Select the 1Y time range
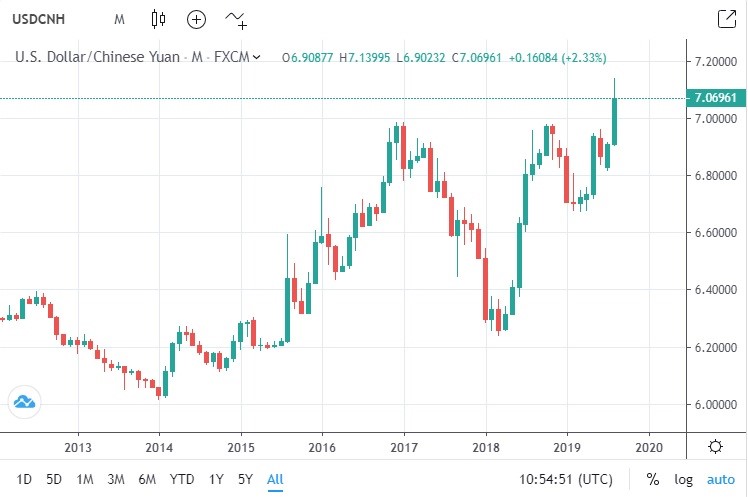The image size is (748, 497). [216, 479]
